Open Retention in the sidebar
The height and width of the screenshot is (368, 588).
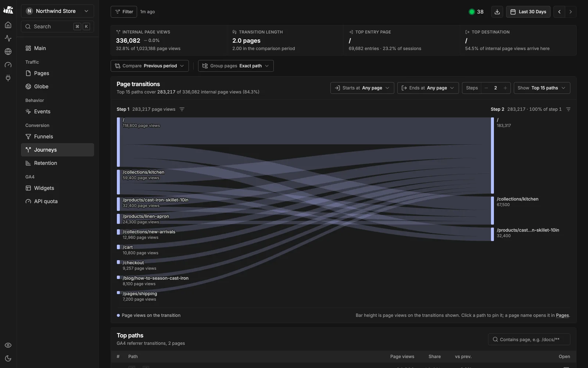coord(57,163)
